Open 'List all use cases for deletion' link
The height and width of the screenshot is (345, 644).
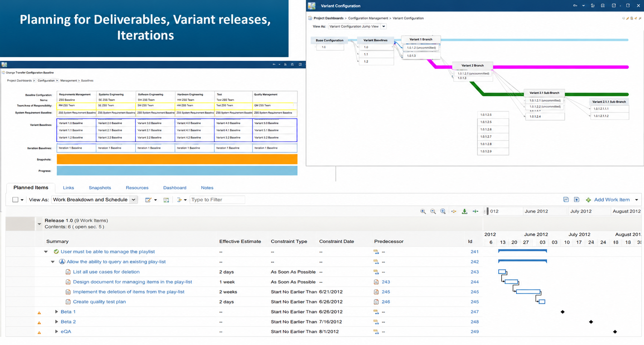point(106,272)
